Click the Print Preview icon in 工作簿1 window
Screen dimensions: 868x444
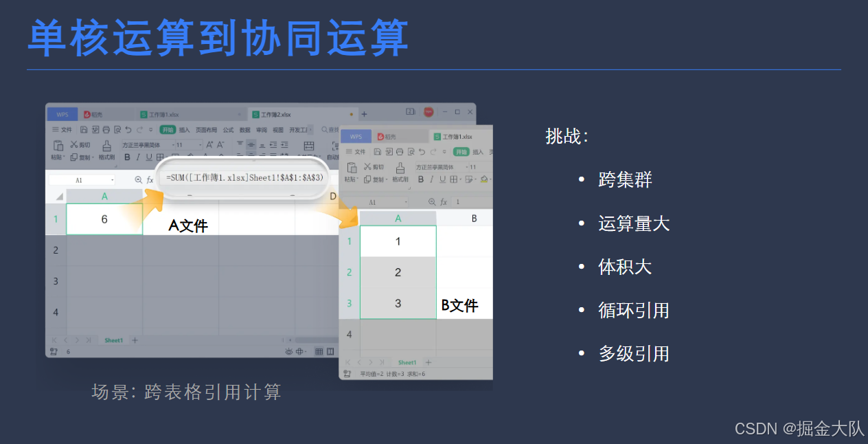coord(411,152)
